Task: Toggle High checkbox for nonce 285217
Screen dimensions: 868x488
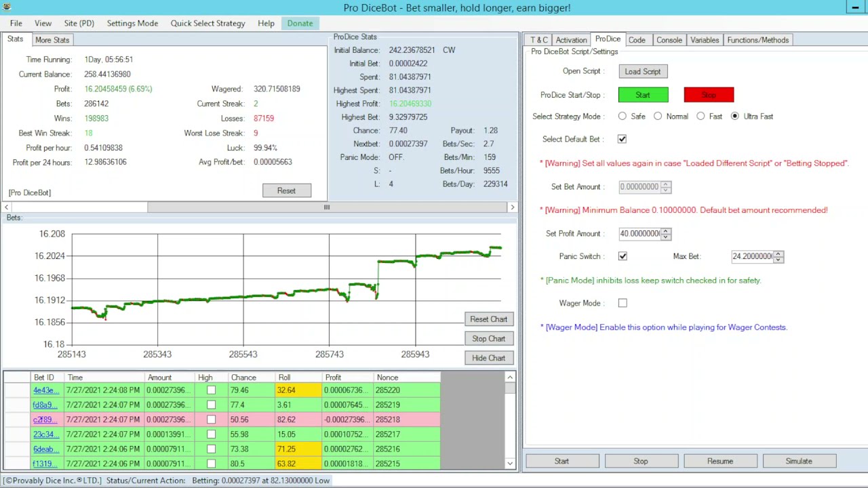Action: [x=211, y=434]
